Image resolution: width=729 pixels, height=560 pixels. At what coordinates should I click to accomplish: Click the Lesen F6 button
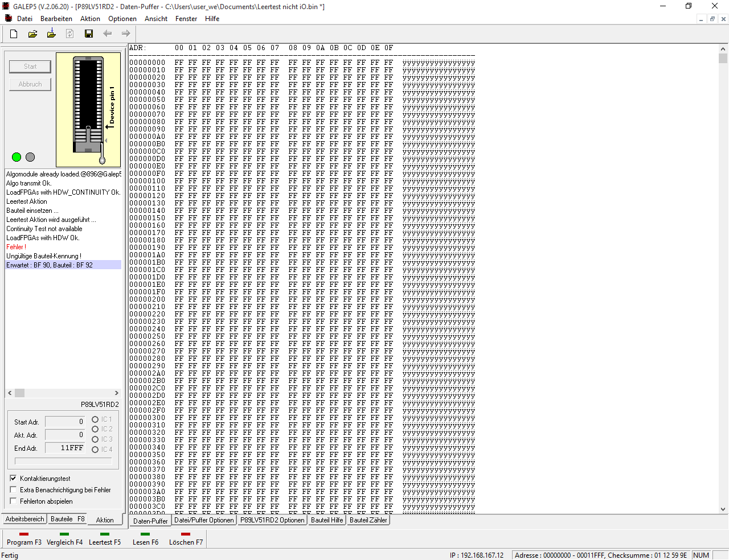pyautogui.click(x=145, y=540)
